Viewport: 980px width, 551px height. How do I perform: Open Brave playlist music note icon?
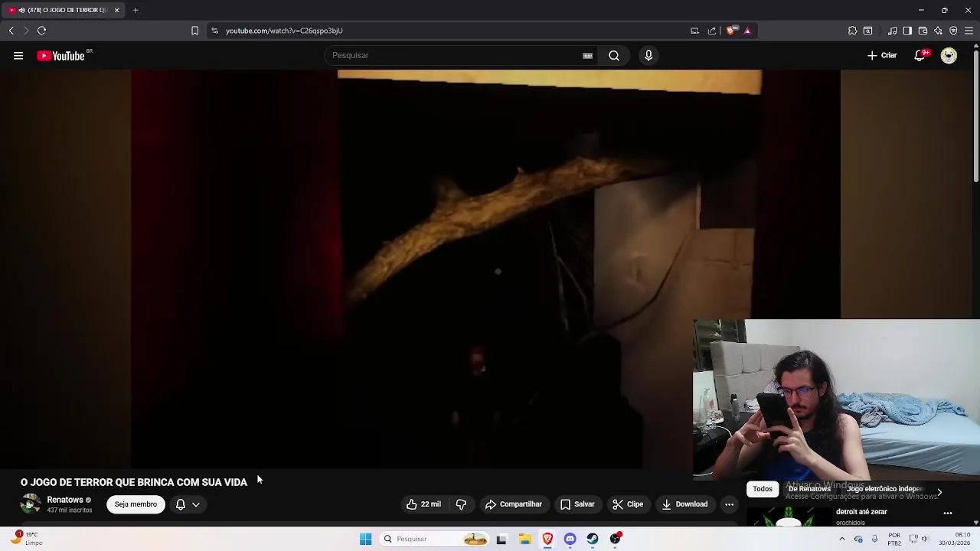[893, 31]
